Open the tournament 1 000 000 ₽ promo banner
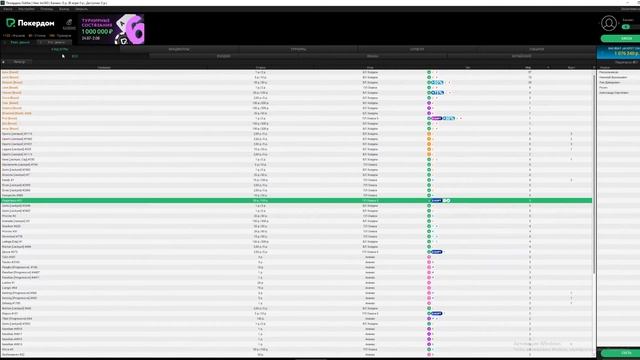640x360 pixels. click(112, 29)
